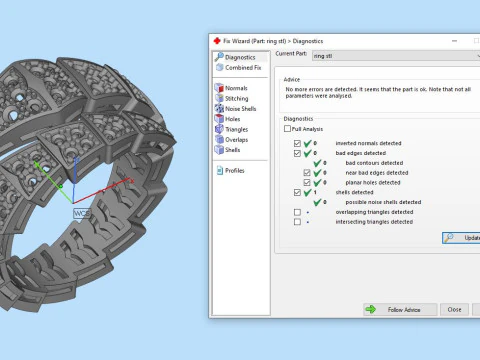Open the Current Part dropdown
This screenshot has height=360, width=480.
tap(396, 56)
